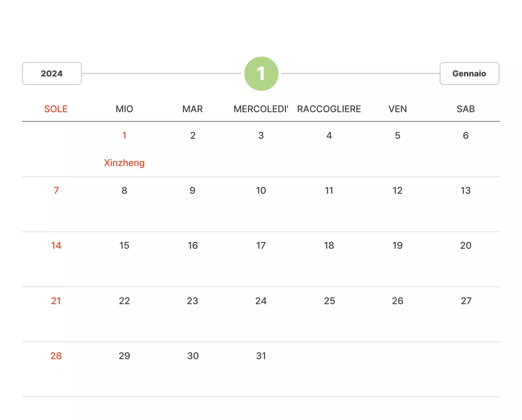
Task: Pick date 10 in the calendar
Action: pyautogui.click(x=261, y=190)
